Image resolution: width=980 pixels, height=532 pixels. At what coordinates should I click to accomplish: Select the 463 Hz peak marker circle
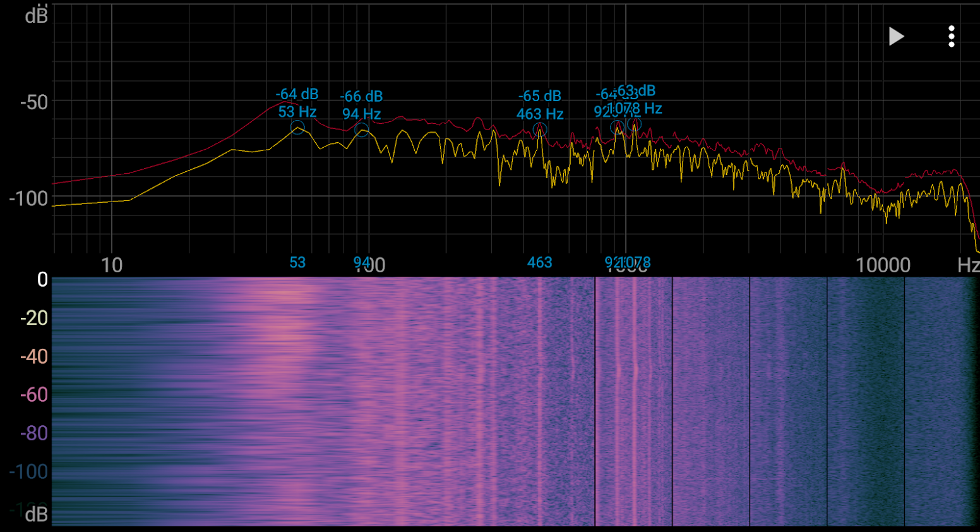(x=540, y=130)
